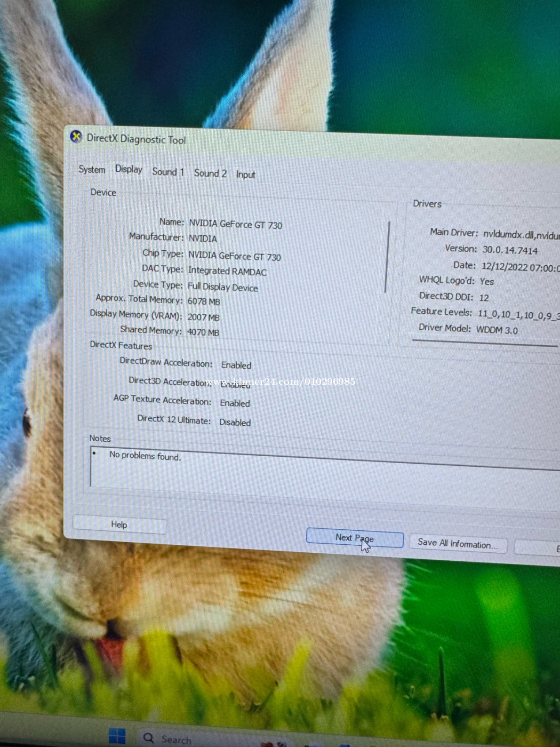Click DAC Type value 'Integrated RAMDAC'

(227, 271)
